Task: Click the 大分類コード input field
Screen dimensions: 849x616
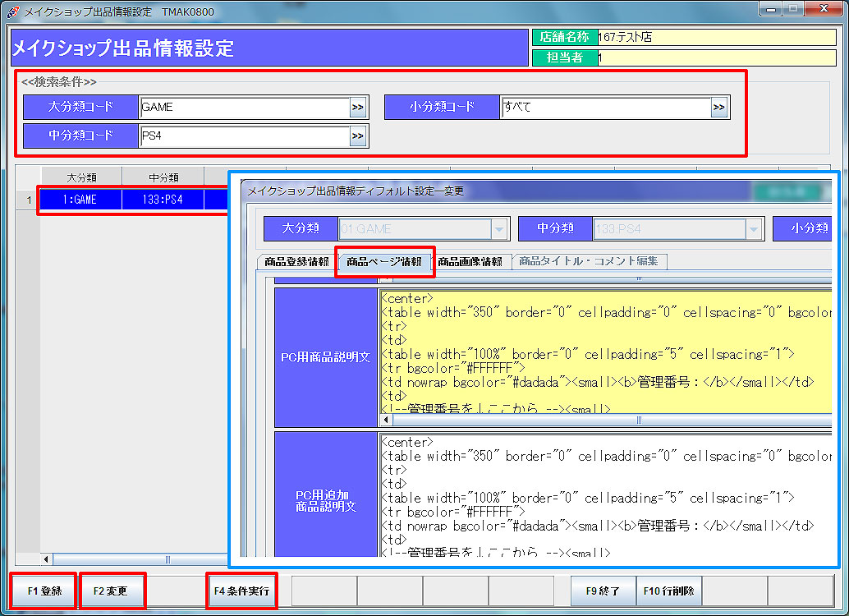Action: [245, 107]
